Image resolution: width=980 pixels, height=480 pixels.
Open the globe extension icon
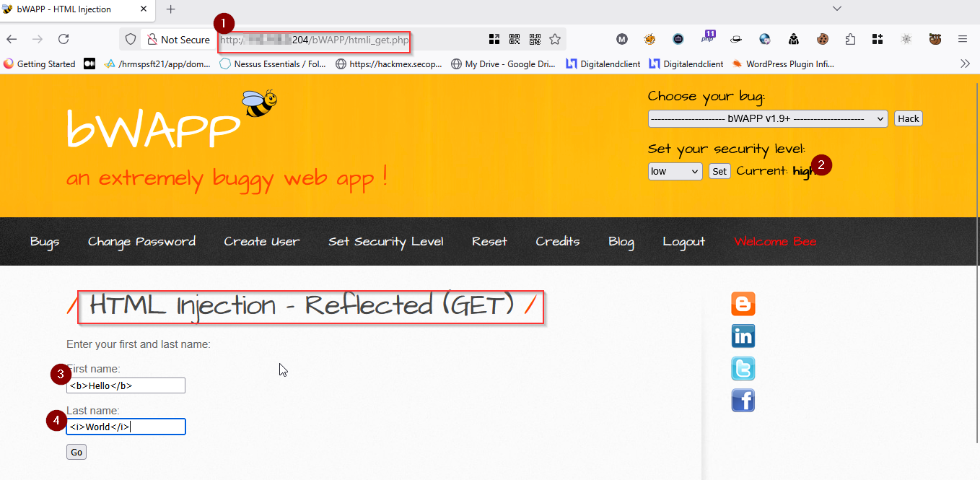pyautogui.click(x=765, y=39)
